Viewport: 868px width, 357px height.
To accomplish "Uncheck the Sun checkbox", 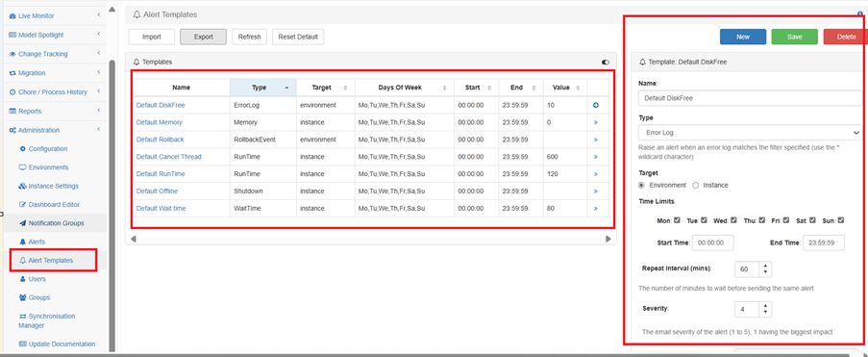I will point(841,220).
